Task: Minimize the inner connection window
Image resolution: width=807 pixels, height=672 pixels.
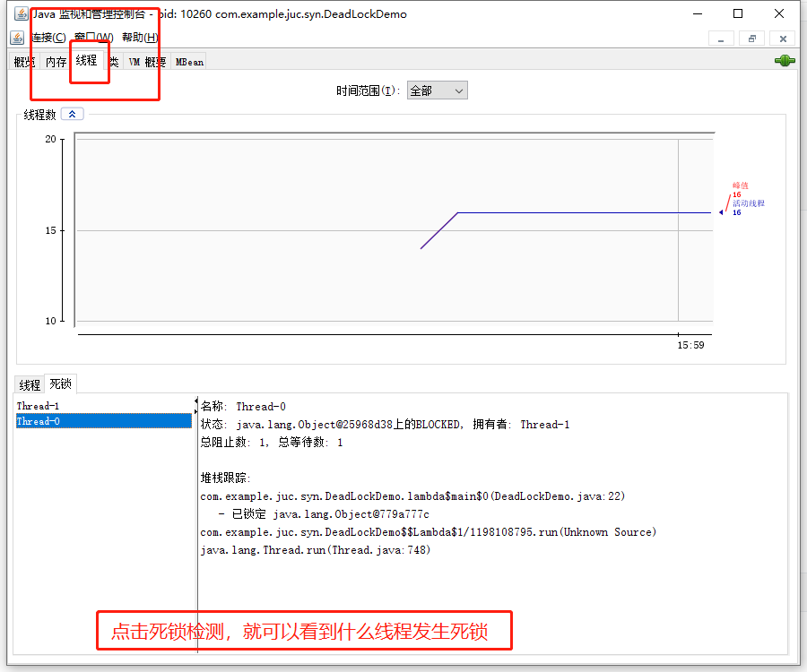Action: pos(721,39)
